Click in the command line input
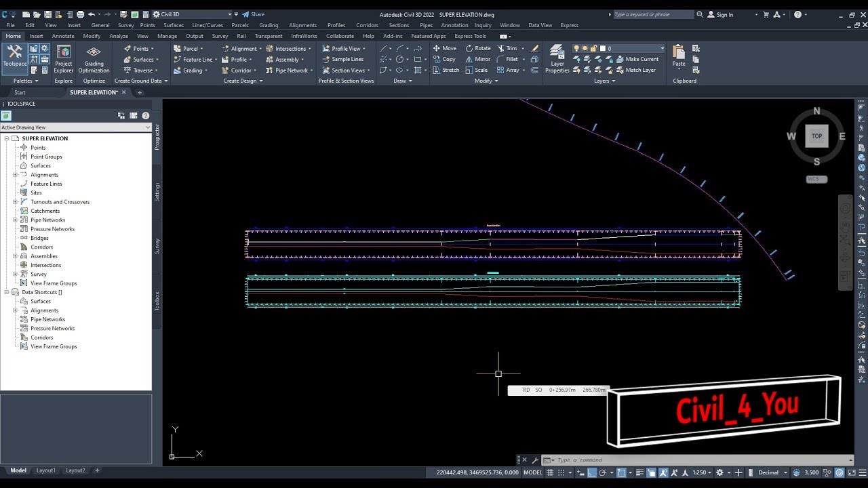Screen dimensions: 868x488 pyautogui.click(x=702, y=460)
